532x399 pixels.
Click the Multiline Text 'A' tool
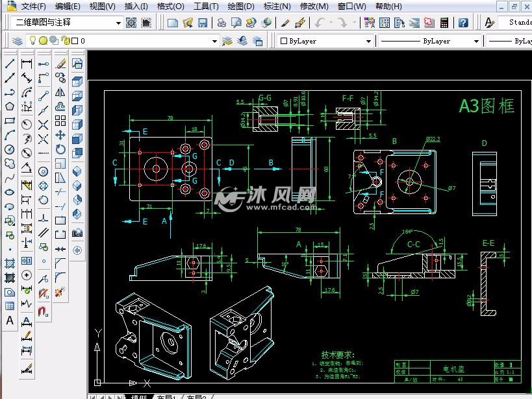coord(10,320)
